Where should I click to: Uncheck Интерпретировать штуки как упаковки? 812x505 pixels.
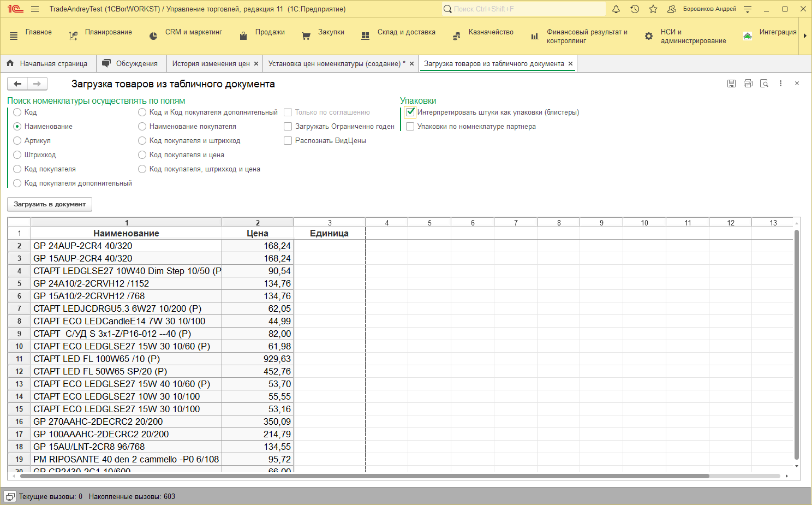point(410,112)
